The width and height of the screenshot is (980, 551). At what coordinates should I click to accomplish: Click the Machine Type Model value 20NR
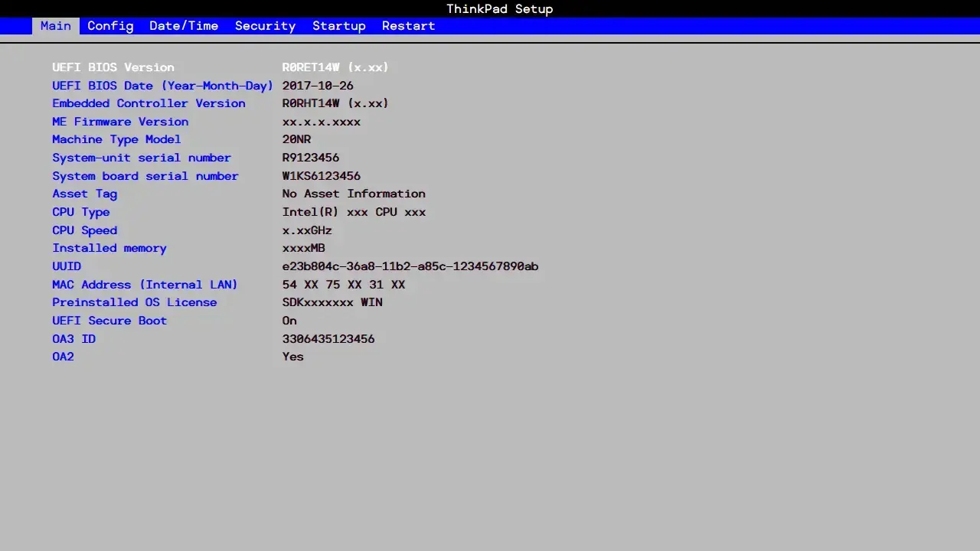(296, 139)
